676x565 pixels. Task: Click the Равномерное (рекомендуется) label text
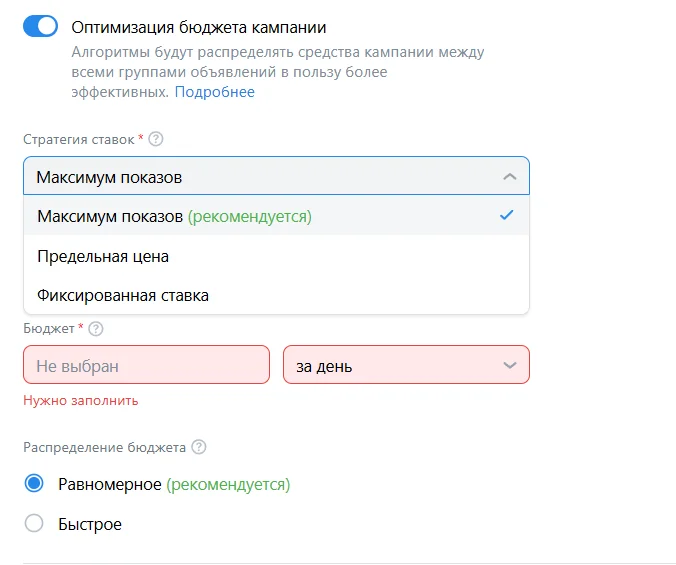tap(174, 485)
